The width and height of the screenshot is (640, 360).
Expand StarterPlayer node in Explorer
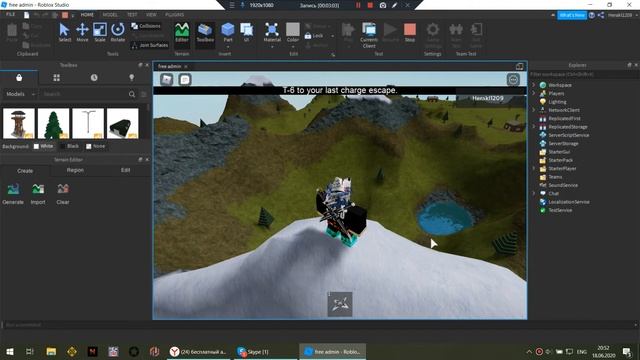[533, 168]
